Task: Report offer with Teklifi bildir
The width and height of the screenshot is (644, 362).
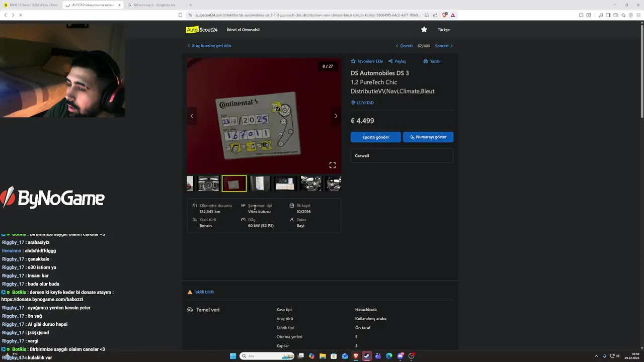Action: (x=201, y=292)
